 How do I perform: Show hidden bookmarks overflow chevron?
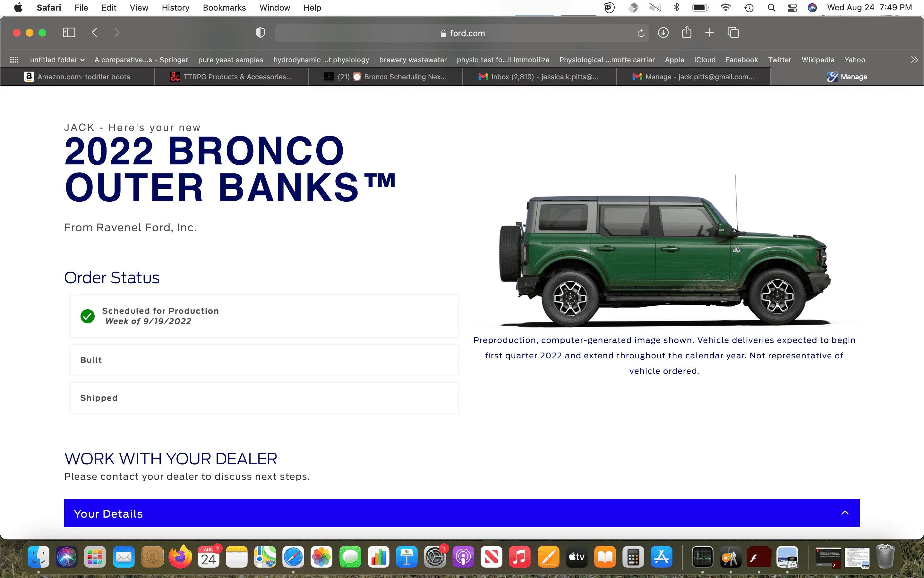pos(914,60)
